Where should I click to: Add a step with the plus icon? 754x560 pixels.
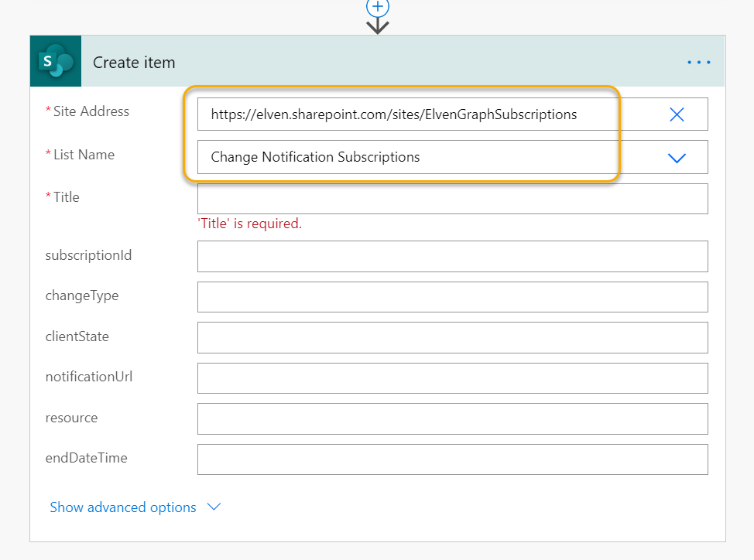tap(378, 7)
